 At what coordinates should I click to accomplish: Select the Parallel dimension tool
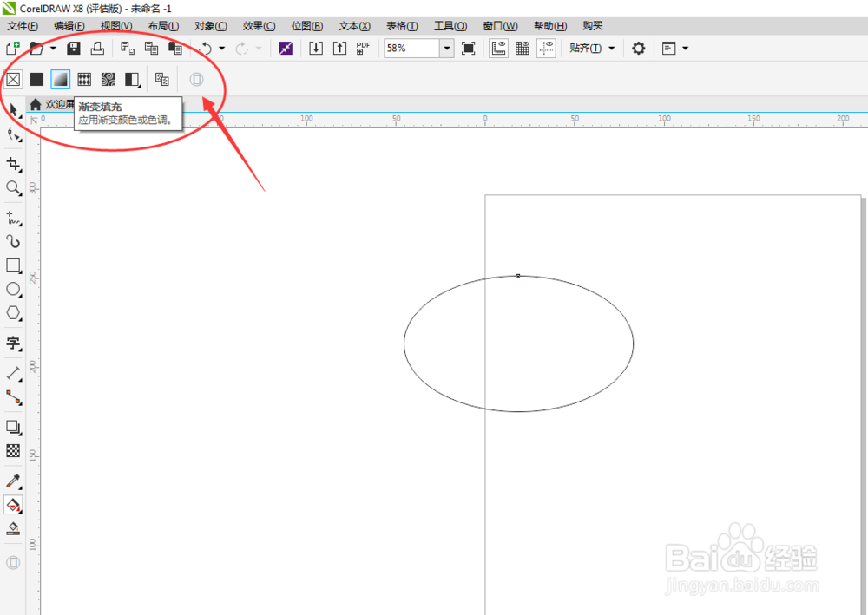pyautogui.click(x=14, y=374)
